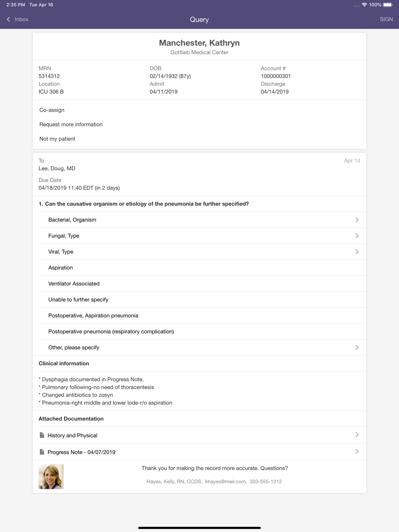
Task: Click the History and Physical document icon
Action: point(42,435)
